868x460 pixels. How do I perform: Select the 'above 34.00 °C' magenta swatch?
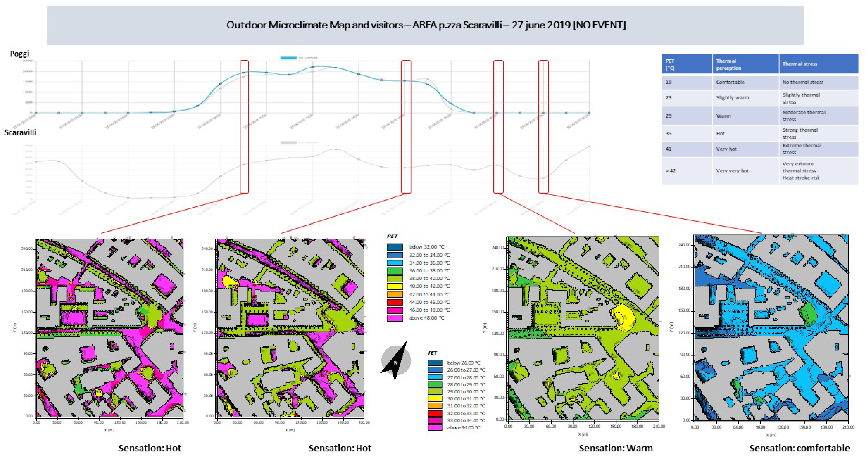click(x=435, y=428)
